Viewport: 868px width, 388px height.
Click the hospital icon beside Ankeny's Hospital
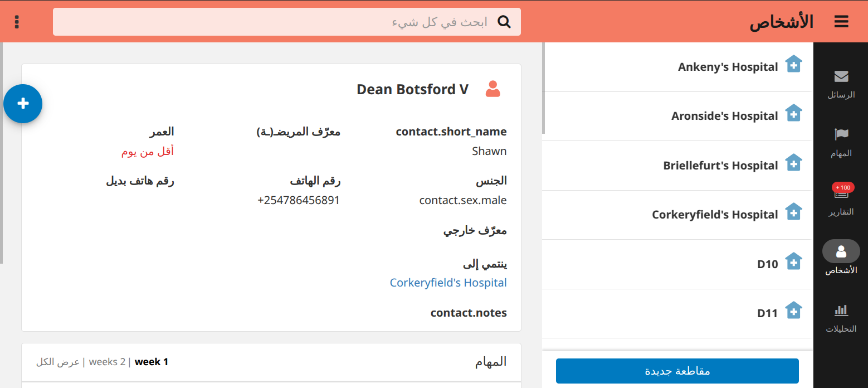point(793,64)
